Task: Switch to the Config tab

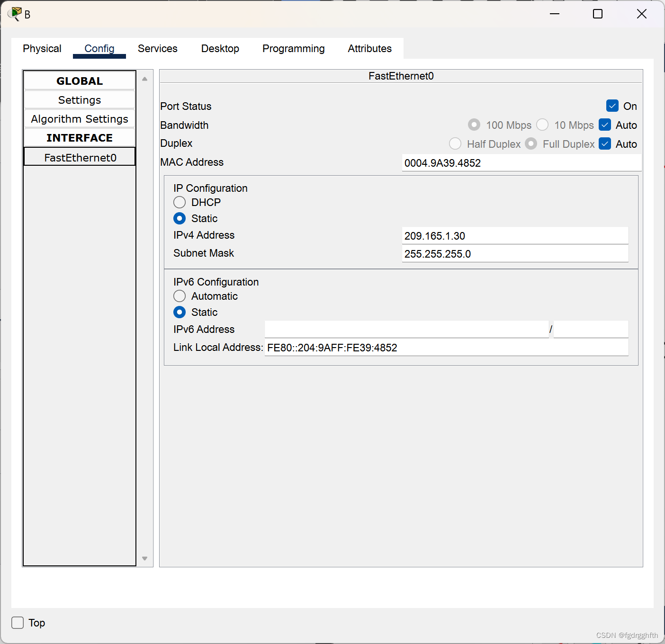Action: [x=99, y=48]
